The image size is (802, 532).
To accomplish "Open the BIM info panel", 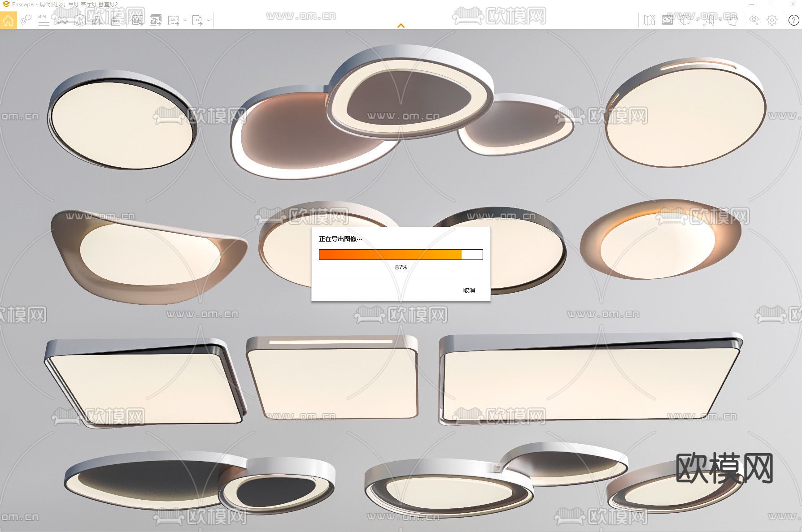I will (44, 20).
